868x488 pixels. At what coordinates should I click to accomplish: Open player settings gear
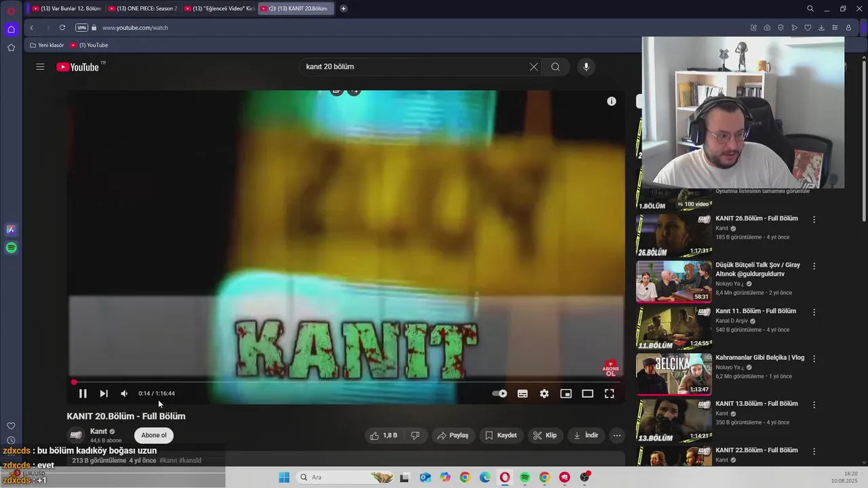[x=544, y=393]
